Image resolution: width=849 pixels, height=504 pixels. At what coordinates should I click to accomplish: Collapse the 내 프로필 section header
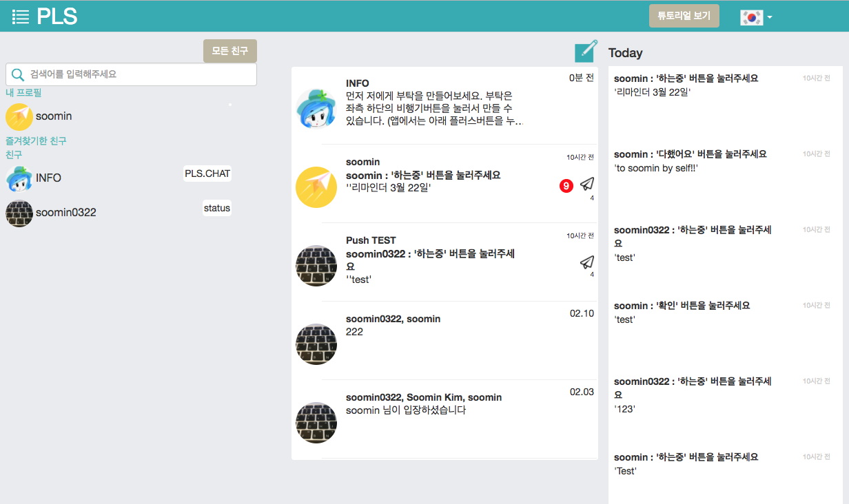pyautogui.click(x=23, y=92)
